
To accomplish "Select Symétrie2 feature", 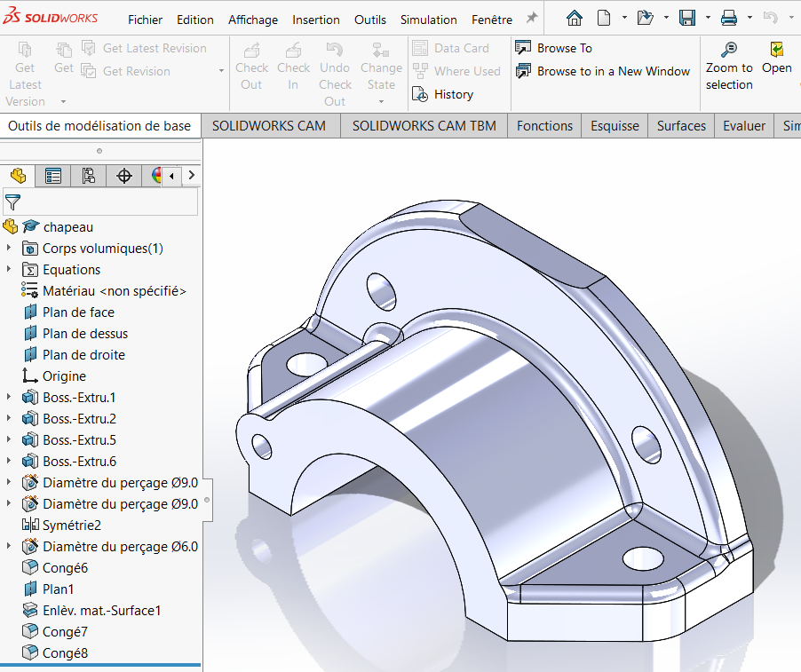I will coord(72,525).
